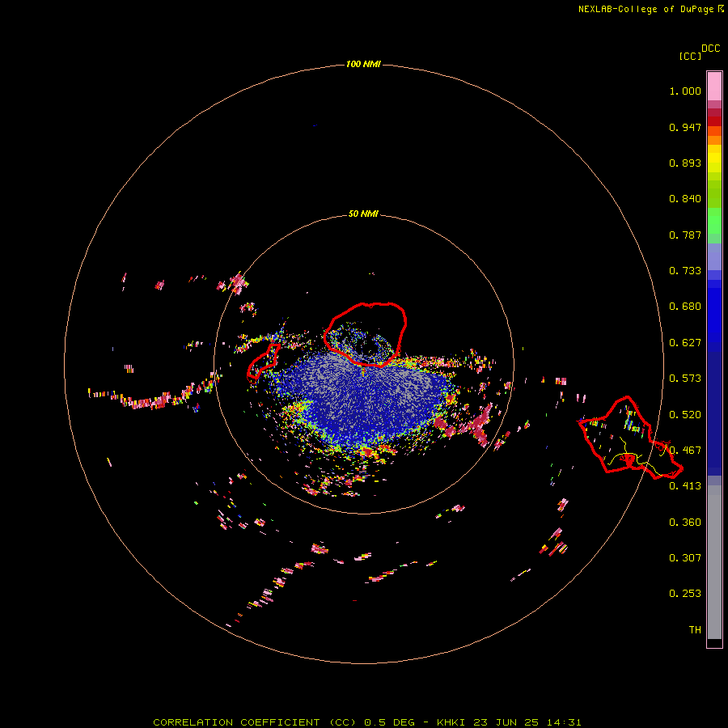This screenshot has height=728, width=728.
Task: Click the 0.733 legend value
Action: [x=685, y=271]
